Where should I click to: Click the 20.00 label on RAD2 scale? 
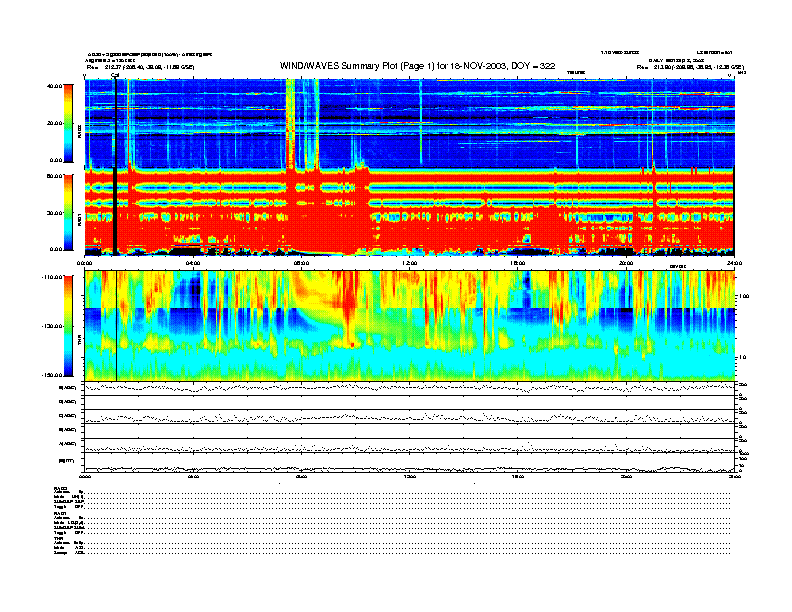[x=54, y=123]
